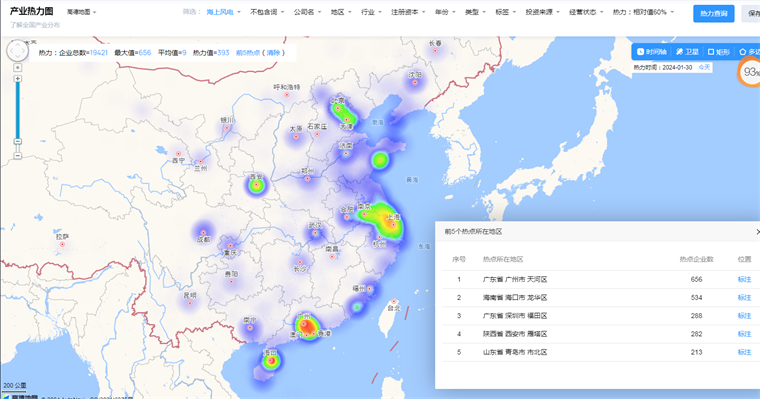
Task: Click the 热力查询 button
Action: [x=713, y=14]
